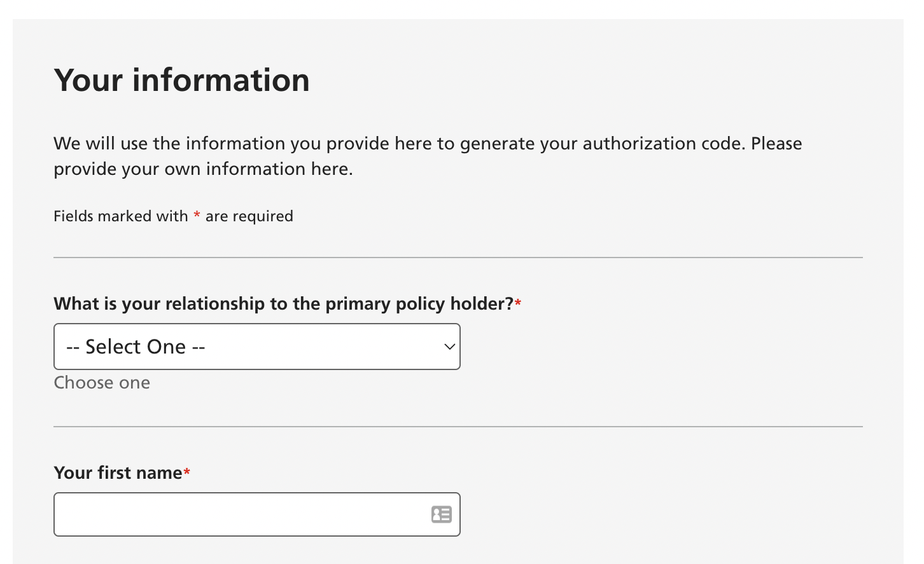The width and height of the screenshot is (924, 564).
Task: Click the contact card autofill icon
Action: coord(441,514)
